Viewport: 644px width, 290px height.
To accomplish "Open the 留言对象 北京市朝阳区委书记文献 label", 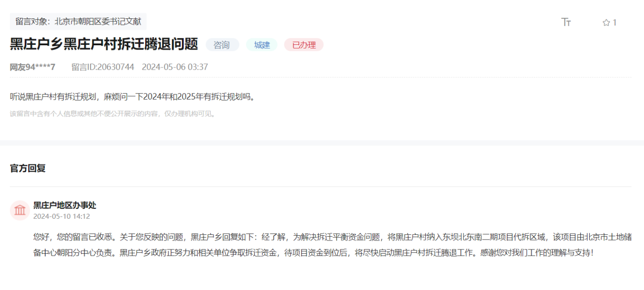I will coord(78,22).
